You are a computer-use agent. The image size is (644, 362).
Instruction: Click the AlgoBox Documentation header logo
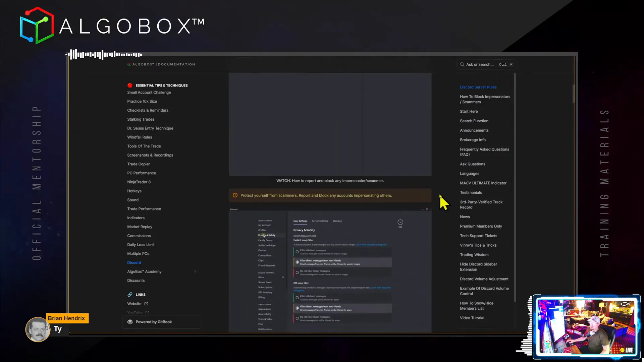(x=161, y=64)
